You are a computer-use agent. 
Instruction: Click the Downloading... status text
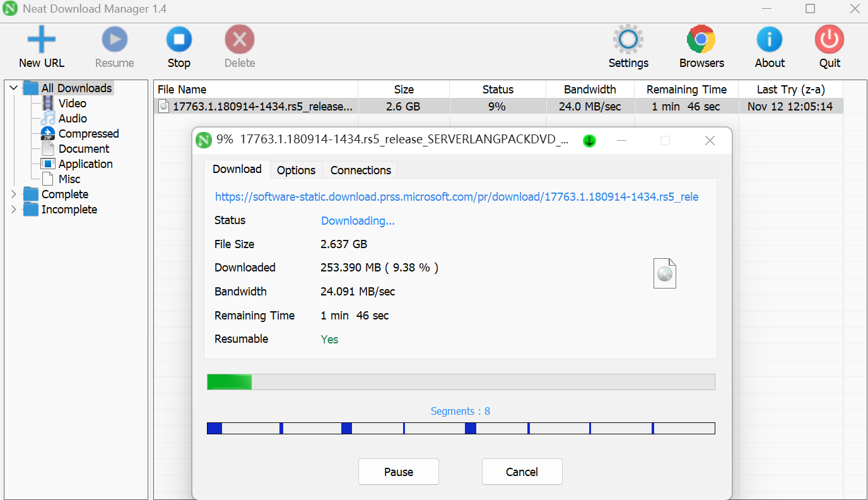pos(358,220)
